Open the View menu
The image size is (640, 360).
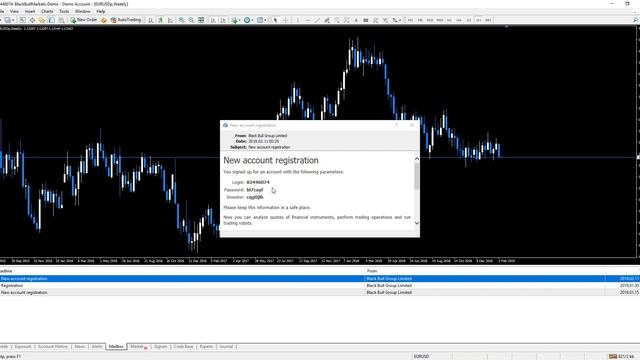(x=14, y=11)
